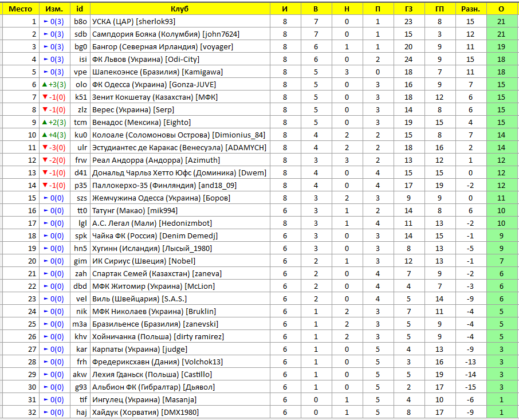The image size is (519, 420).
Task: Click club cell Лехия Гданьск (Польша) [Castillo]
Action: tap(180, 374)
